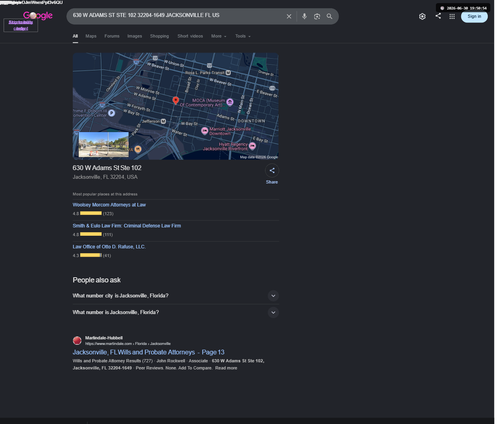Open search by image camera icon
Image resolution: width=500 pixels, height=424 pixels.
317,16
